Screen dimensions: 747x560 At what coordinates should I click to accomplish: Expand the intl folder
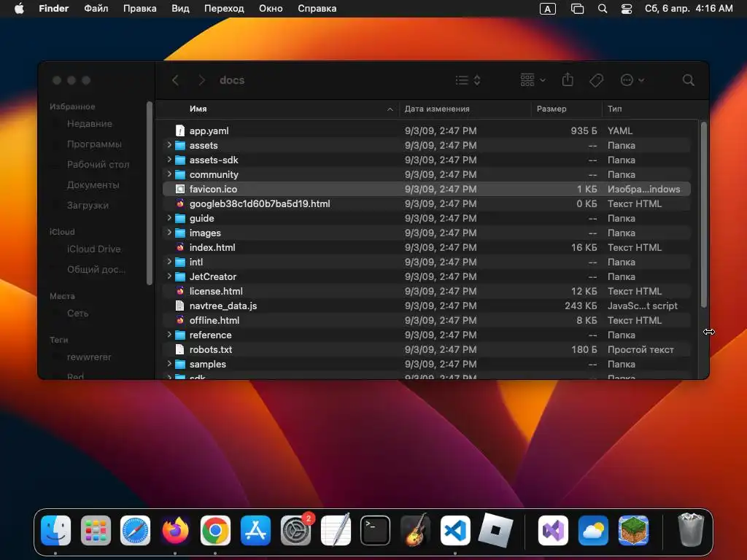pyautogui.click(x=169, y=262)
